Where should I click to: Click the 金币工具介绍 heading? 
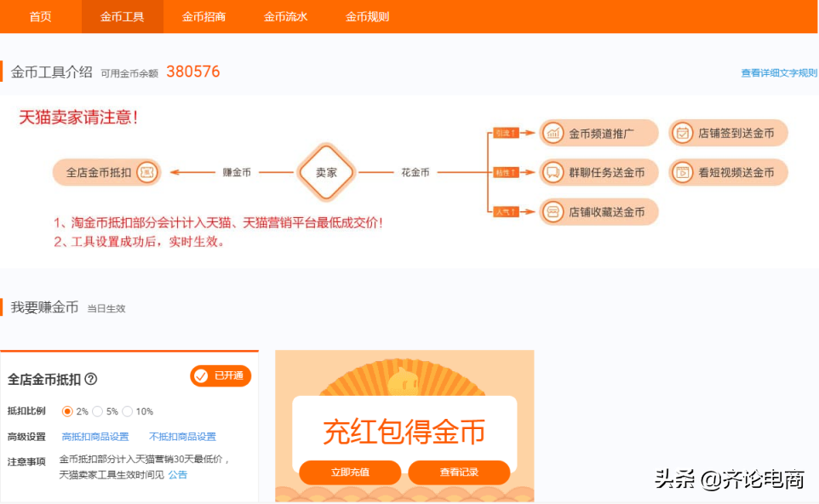coord(51,72)
